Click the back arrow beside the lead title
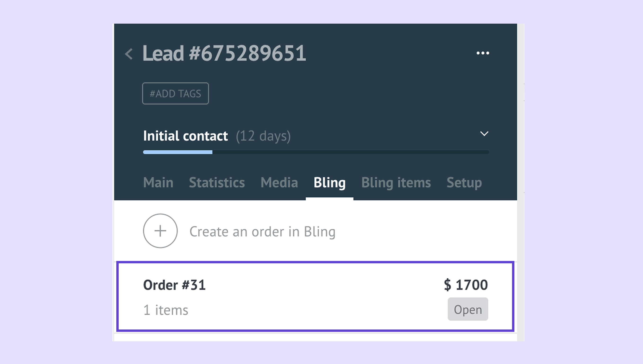Screen dimensions: 643x364 (129, 54)
